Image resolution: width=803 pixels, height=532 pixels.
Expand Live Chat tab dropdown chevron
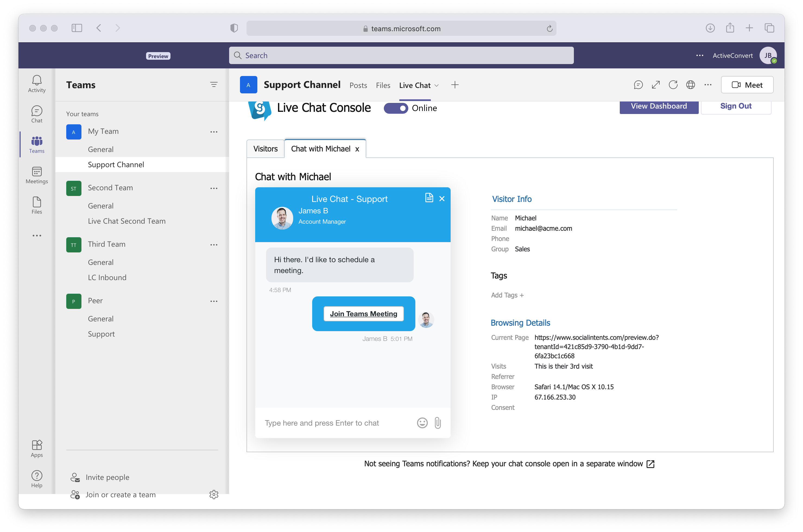(437, 85)
